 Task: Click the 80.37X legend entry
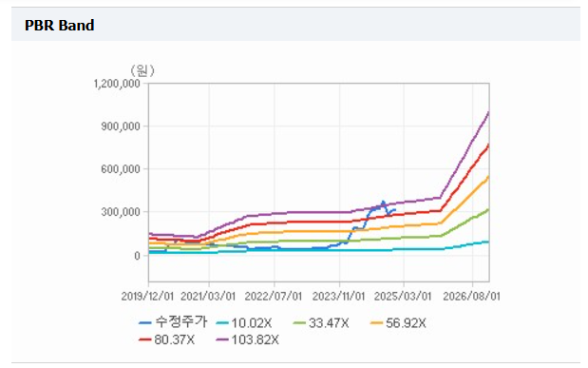coord(167,339)
